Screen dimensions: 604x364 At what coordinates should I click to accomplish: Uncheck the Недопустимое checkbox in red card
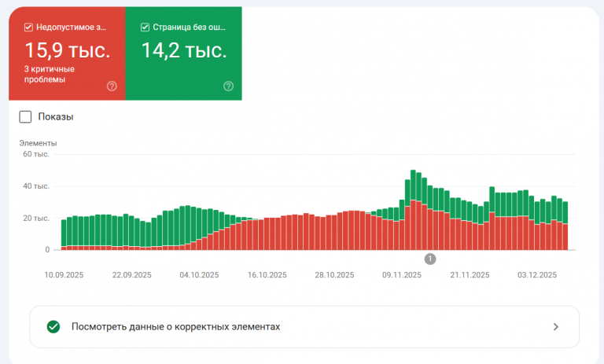pos(28,28)
